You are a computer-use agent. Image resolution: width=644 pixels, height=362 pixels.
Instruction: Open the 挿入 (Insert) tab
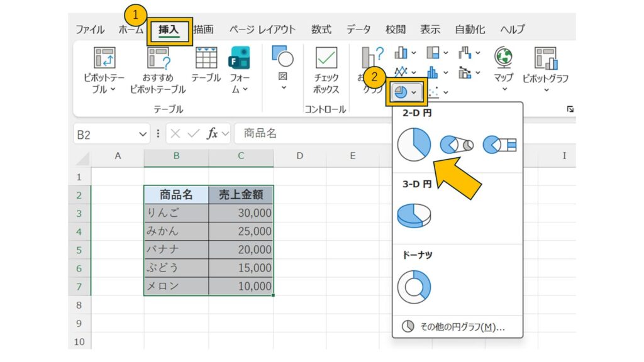(x=169, y=30)
